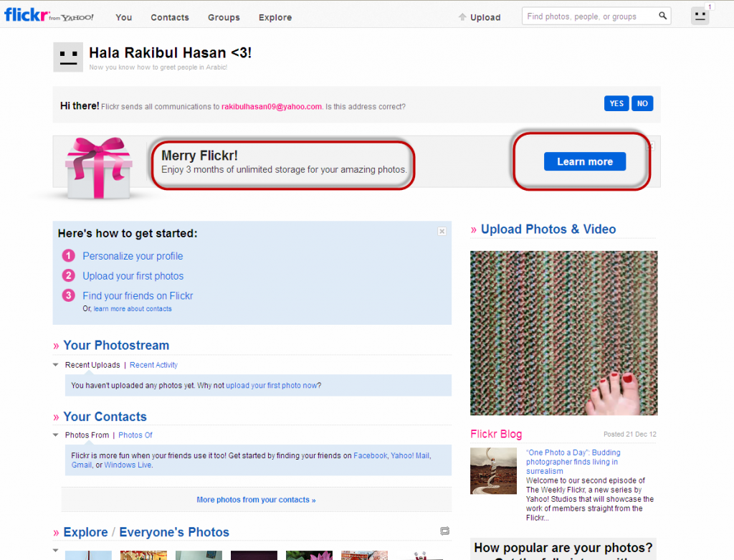Open the Explore menu
This screenshot has width=734, height=560.
[275, 17]
